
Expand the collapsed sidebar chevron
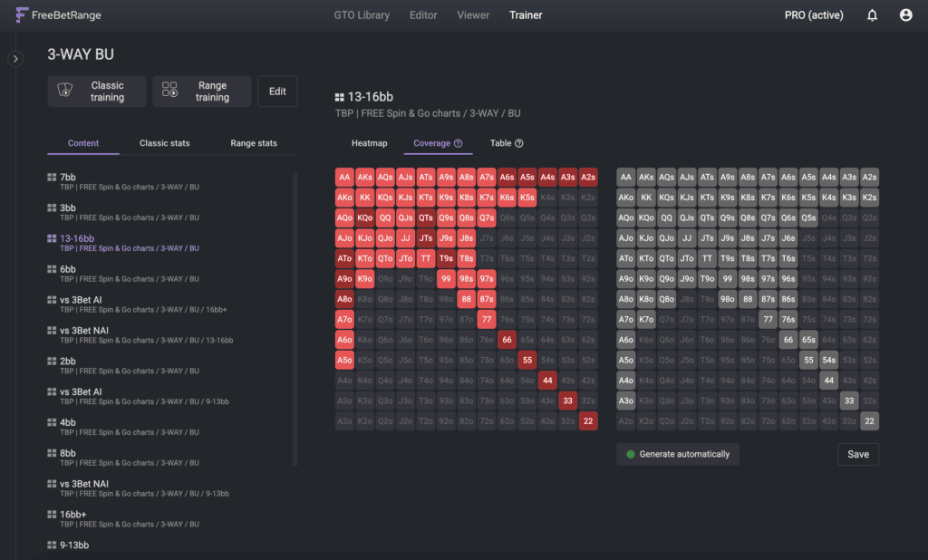pyautogui.click(x=15, y=59)
